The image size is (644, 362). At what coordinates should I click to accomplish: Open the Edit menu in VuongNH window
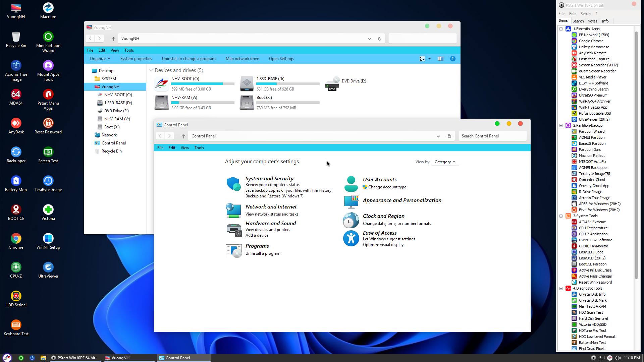pyautogui.click(x=102, y=50)
